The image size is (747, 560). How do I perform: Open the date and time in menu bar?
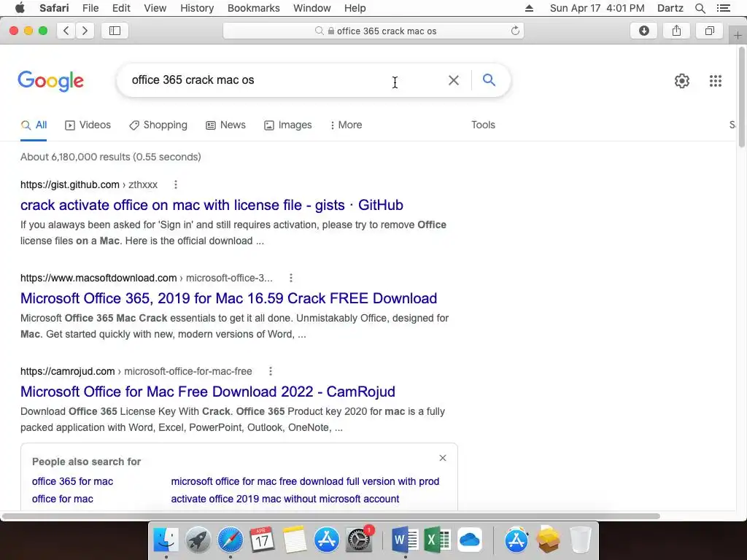[x=597, y=8]
